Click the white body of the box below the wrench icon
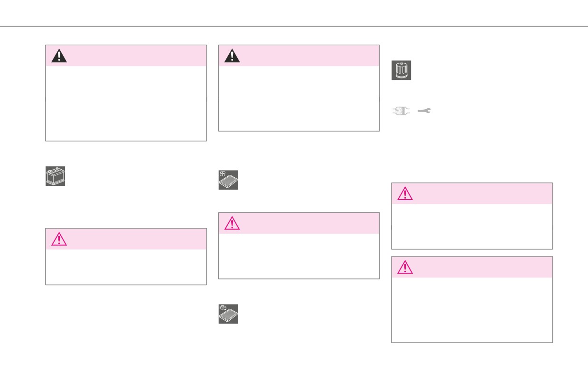The width and height of the screenshot is (588, 392). (472, 226)
